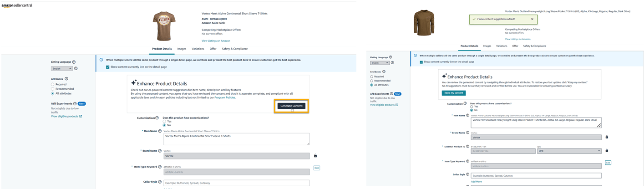644x189 pixels.
Task: Select Recommended attributes radio on Long Sleeve listing
Action: 371,81
